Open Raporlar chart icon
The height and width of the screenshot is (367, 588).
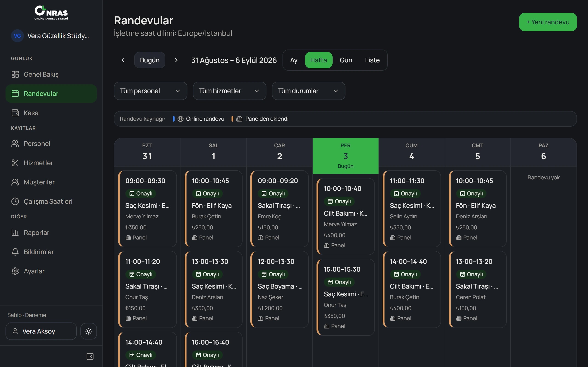pos(15,233)
